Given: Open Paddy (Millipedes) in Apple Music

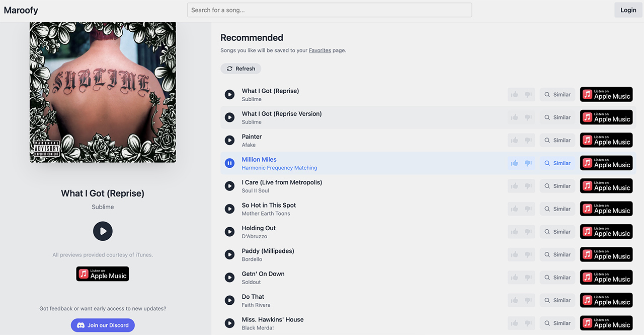Looking at the screenshot, I should tap(606, 254).
